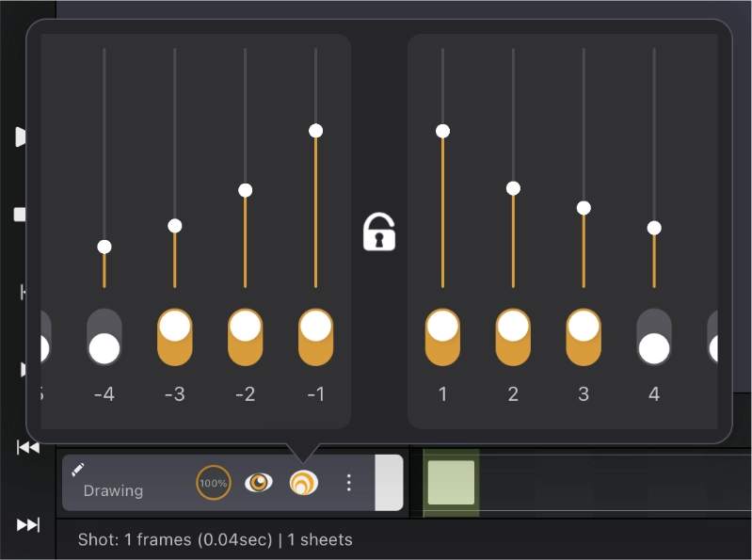The image size is (752, 560).
Task: Enable onion skin frame -4 switch
Action: (x=104, y=337)
